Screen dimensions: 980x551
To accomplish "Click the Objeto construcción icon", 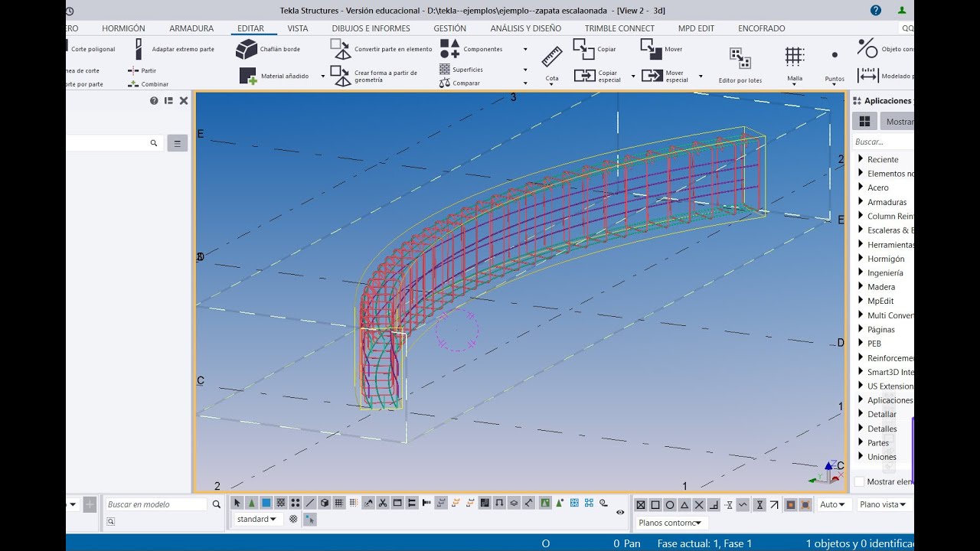I will [x=867, y=48].
